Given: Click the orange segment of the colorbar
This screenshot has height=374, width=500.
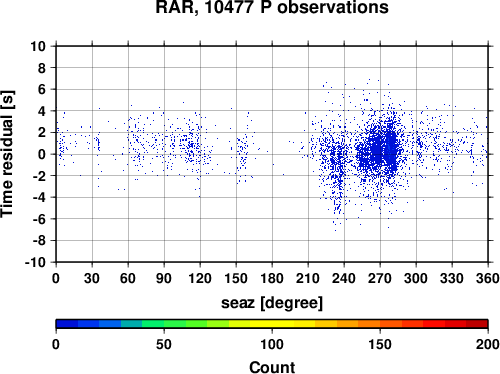Looking at the screenshot, I should (369, 324).
